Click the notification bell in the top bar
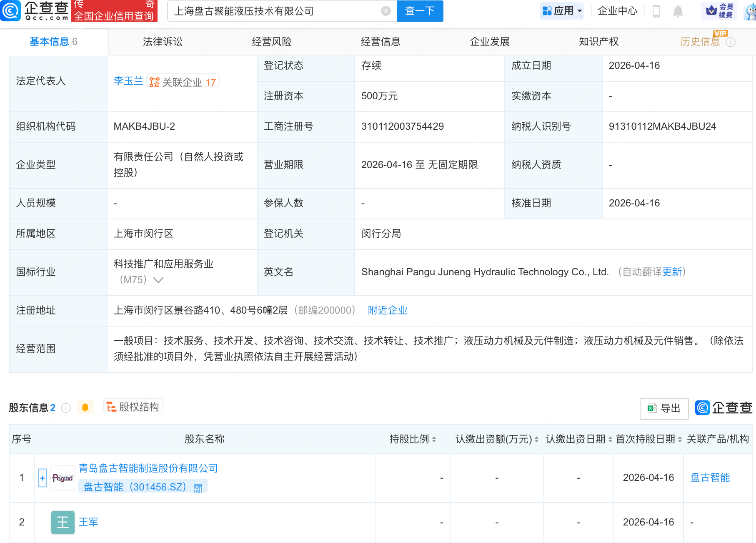 click(x=678, y=11)
